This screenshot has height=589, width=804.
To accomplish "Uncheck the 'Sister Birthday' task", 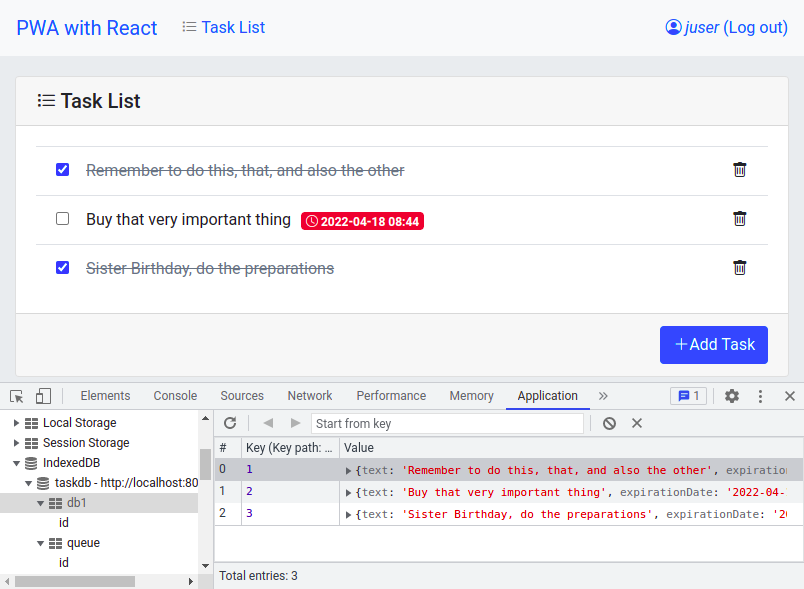I will click(62, 267).
